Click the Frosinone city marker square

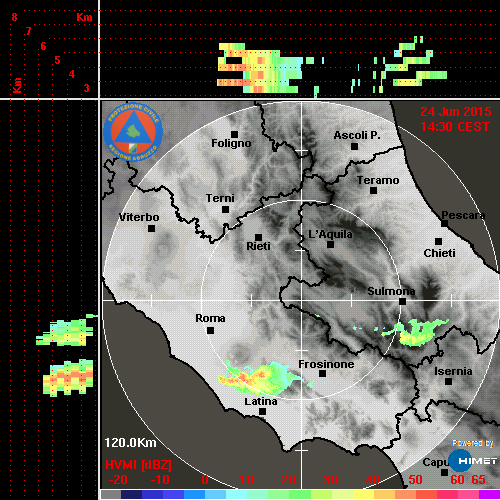pyautogui.click(x=322, y=374)
